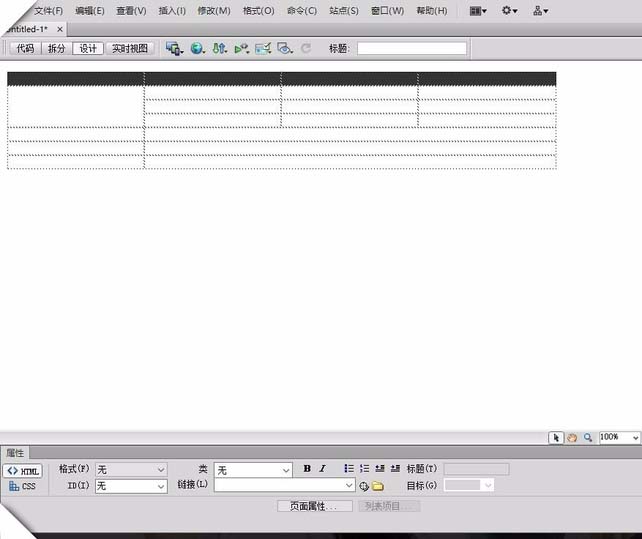Browse for link file folder icon

point(378,486)
